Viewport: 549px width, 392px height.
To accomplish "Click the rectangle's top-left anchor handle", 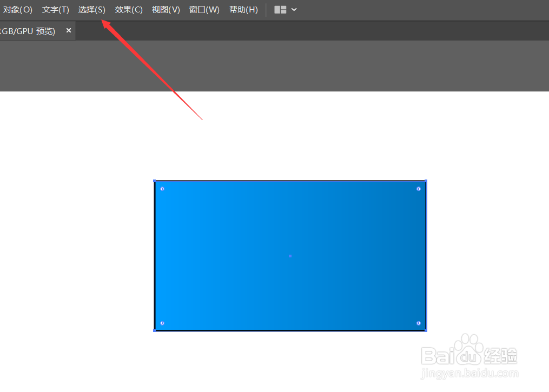I will (x=154, y=181).
